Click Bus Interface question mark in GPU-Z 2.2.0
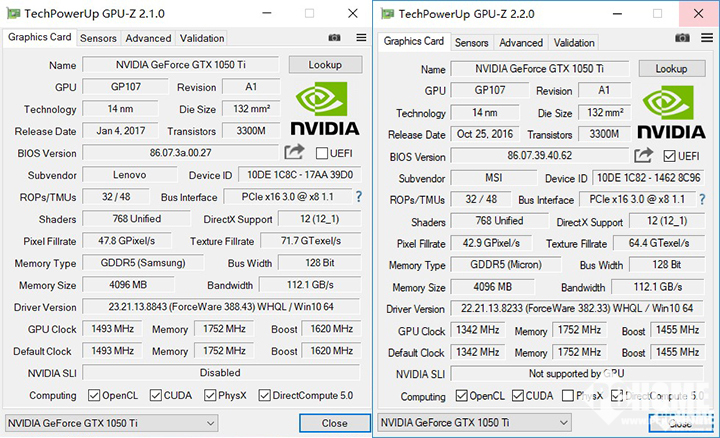 pos(702,200)
